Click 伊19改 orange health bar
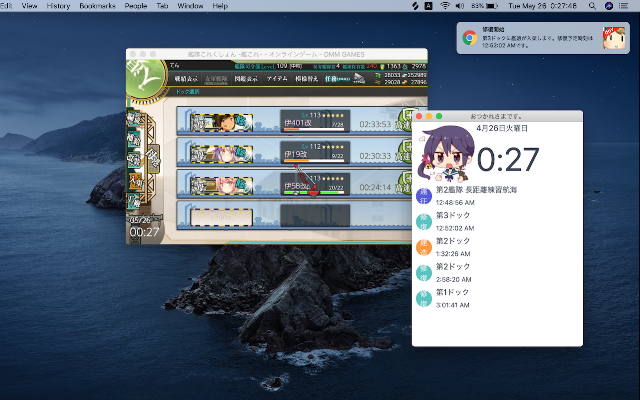This screenshot has width=640, height=400. (314, 160)
